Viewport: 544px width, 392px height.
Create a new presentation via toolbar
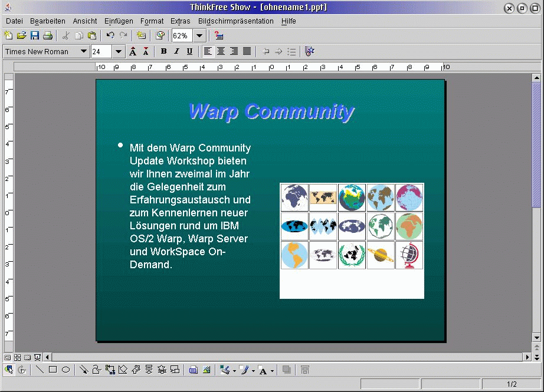click(8, 35)
